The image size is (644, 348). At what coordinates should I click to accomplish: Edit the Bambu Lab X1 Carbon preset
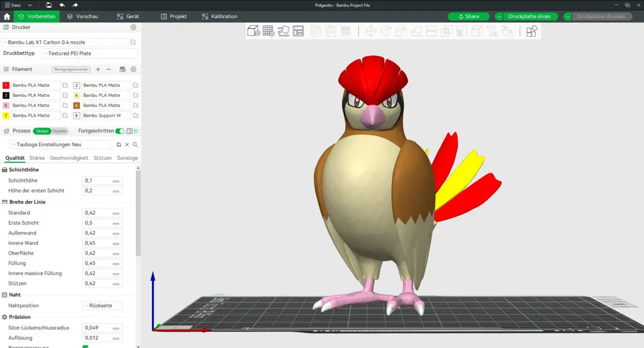133,42
